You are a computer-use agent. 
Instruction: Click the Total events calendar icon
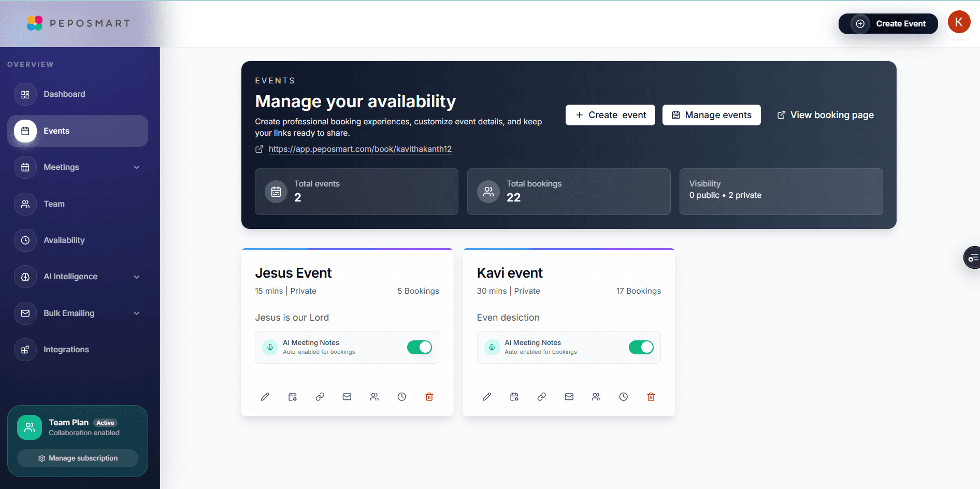(x=276, y=192)
